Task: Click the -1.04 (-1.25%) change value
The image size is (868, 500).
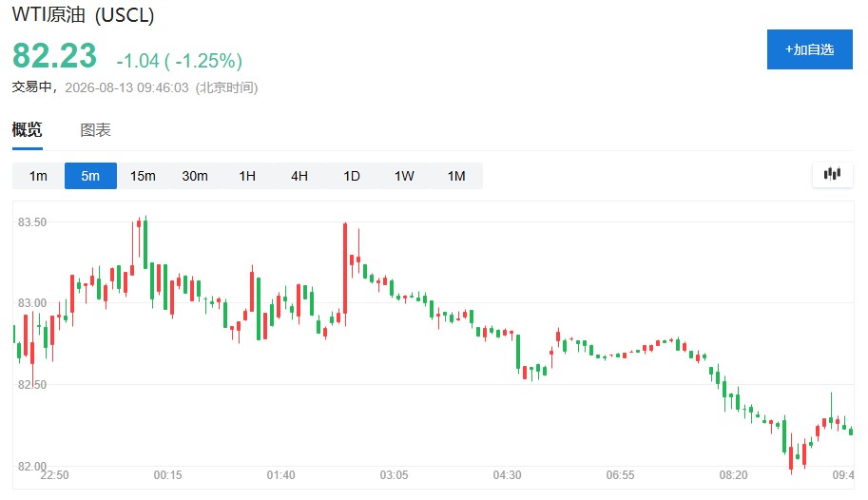Action: [180, 60]
